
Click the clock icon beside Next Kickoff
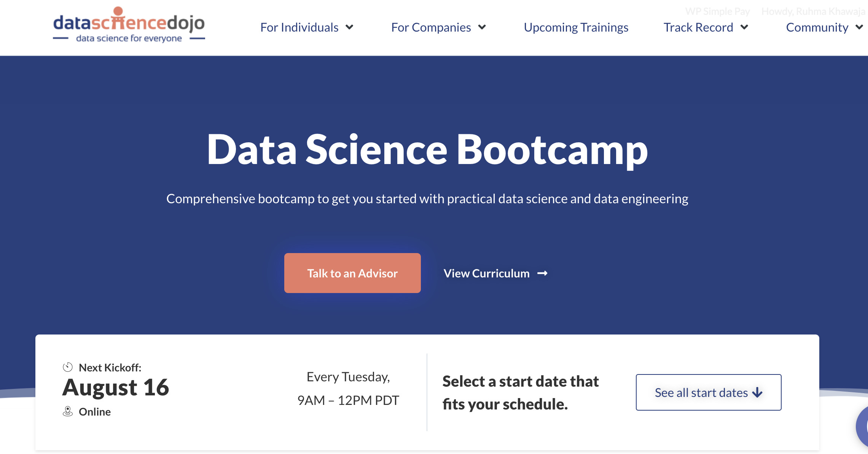point(68,367)
